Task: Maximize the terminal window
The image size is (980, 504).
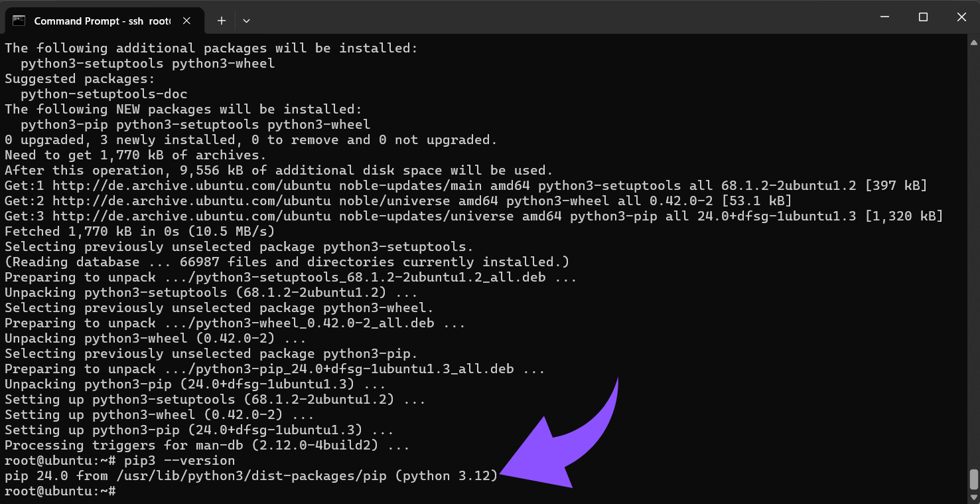Action: coord(923,17)
